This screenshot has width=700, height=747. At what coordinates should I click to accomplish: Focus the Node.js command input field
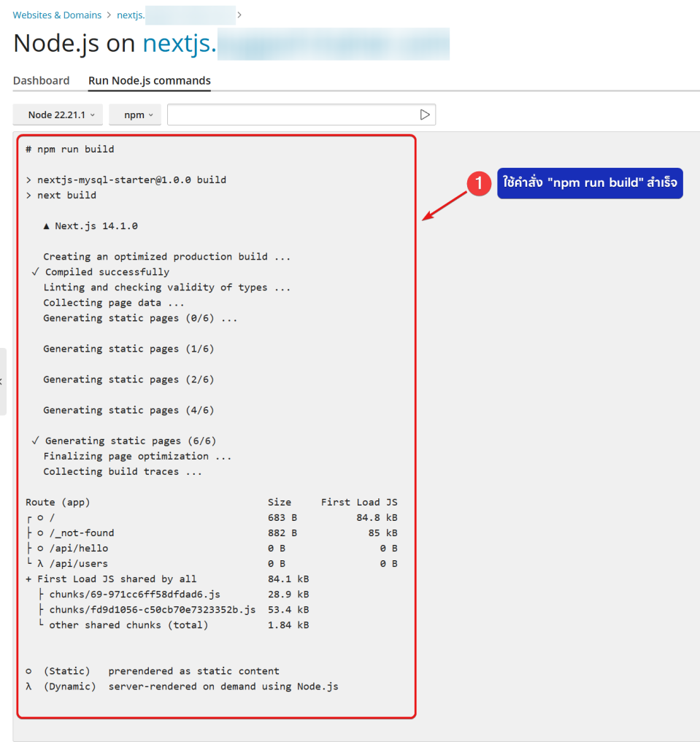(x=292, y=115)
